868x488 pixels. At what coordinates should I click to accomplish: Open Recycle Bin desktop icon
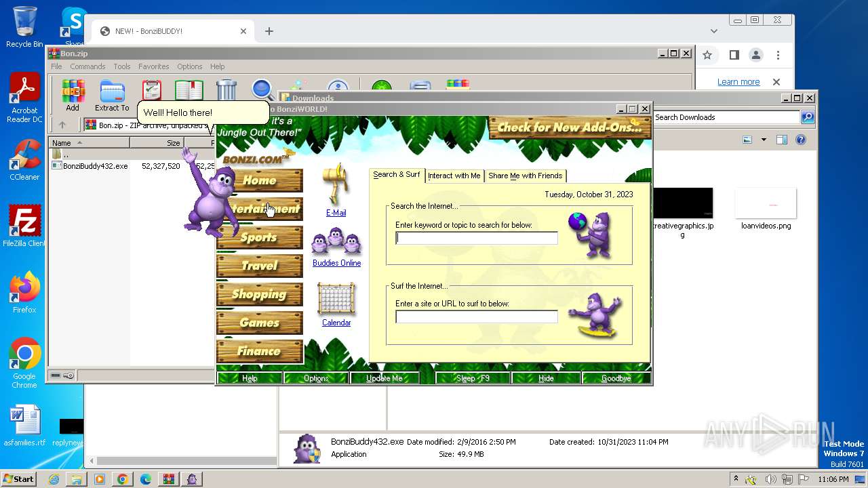[24, 26]
